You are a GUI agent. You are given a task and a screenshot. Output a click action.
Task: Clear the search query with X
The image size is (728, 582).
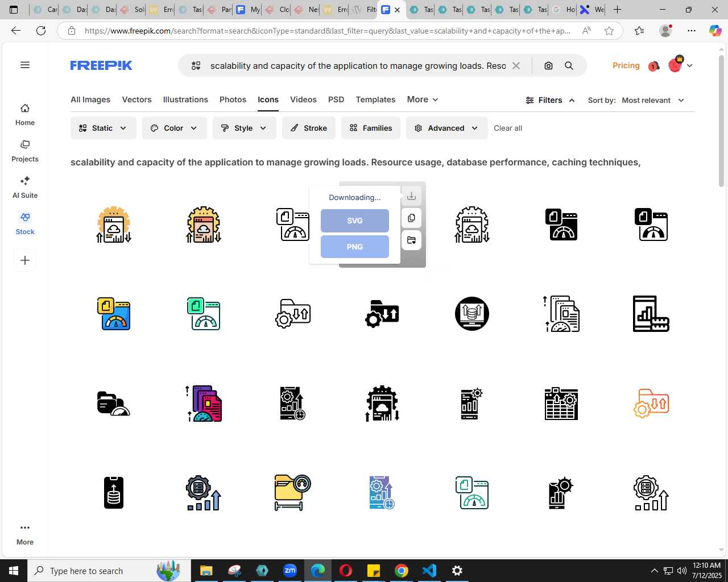click(x=516, y=66)
